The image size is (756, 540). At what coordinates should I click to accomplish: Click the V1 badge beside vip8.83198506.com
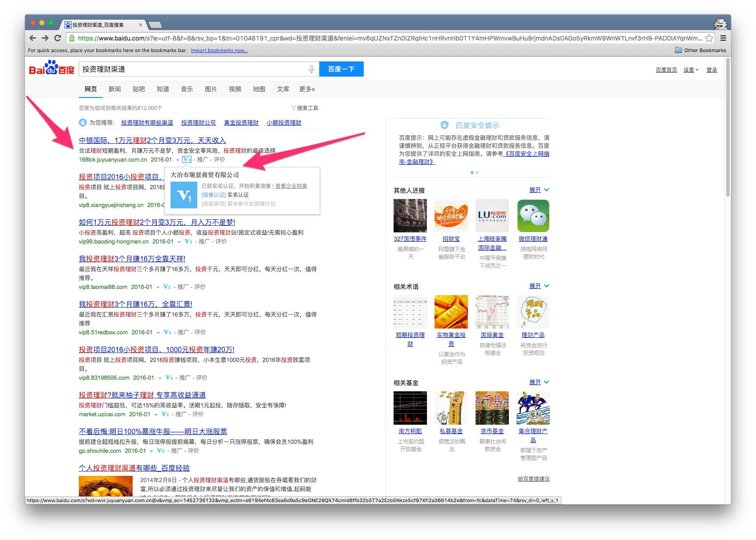coord(169,378)
